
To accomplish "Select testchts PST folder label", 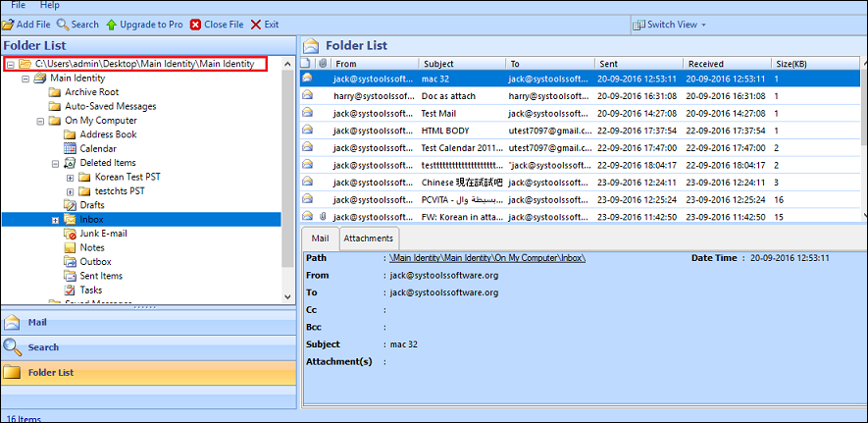I will (x=120, y=191).
